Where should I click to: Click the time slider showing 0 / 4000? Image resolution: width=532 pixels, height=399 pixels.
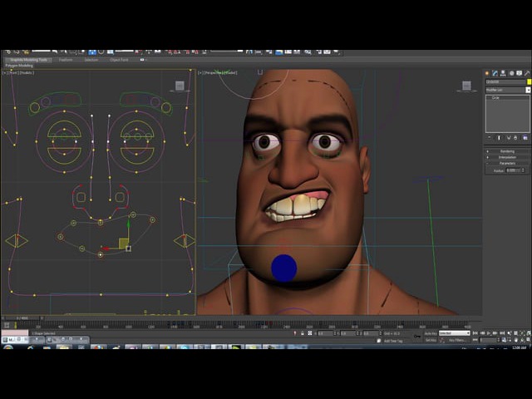(22, 318)
